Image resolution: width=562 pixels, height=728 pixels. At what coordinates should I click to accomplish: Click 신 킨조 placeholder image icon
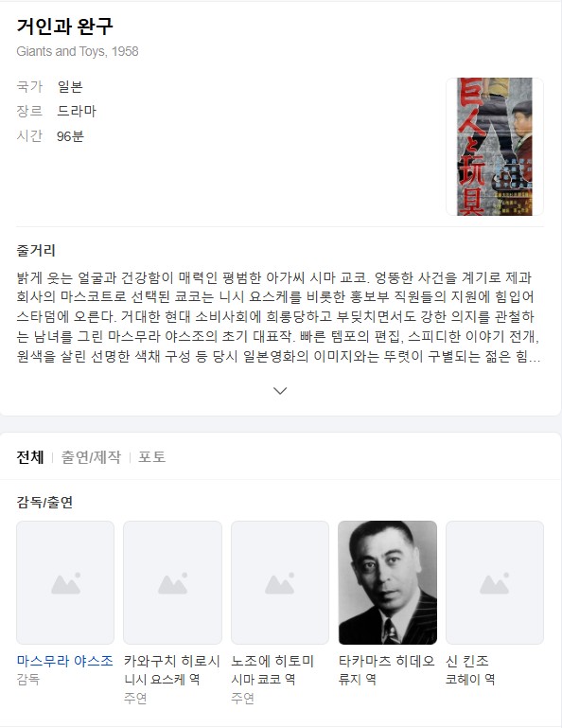pyautogui.click(x=495, y=582)
